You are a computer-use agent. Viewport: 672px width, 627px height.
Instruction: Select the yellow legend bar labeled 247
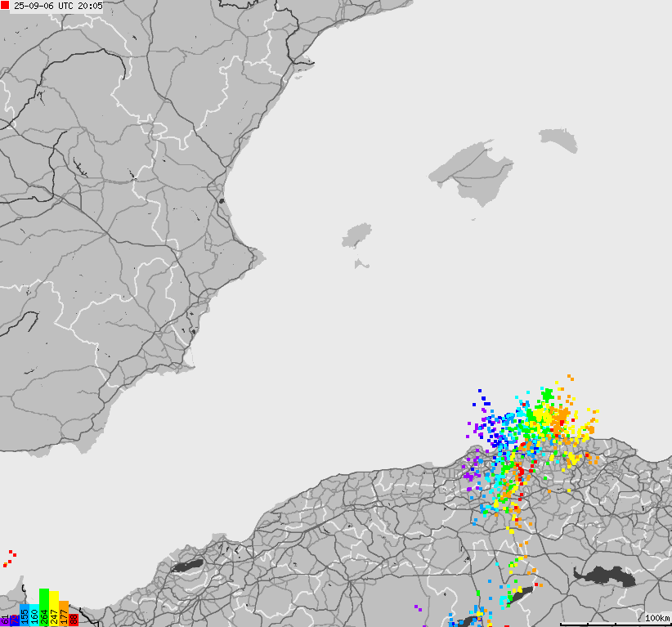coord(54,608)
